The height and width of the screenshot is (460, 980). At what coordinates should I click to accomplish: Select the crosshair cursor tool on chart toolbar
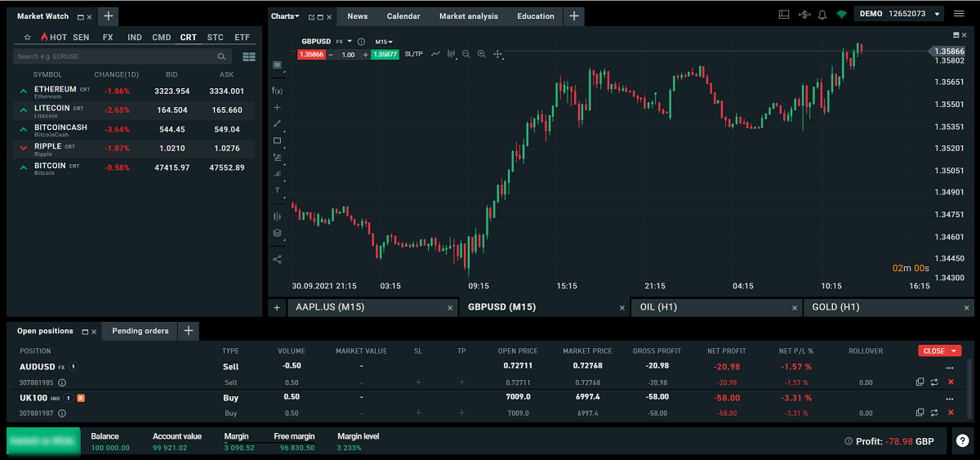(x=277, y=107)
